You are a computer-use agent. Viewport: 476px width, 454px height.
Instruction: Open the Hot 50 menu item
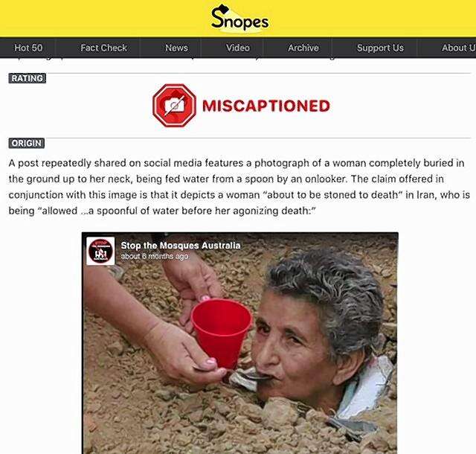tap(28, 48)
